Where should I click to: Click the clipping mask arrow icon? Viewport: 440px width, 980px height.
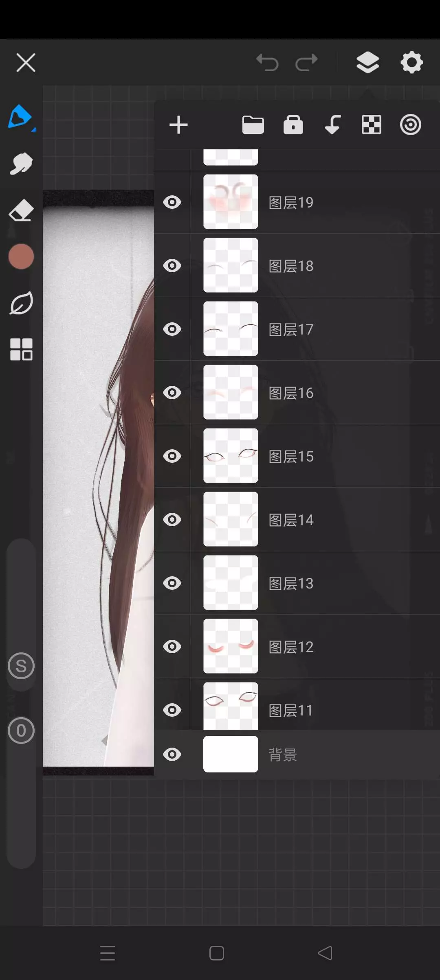332,125
